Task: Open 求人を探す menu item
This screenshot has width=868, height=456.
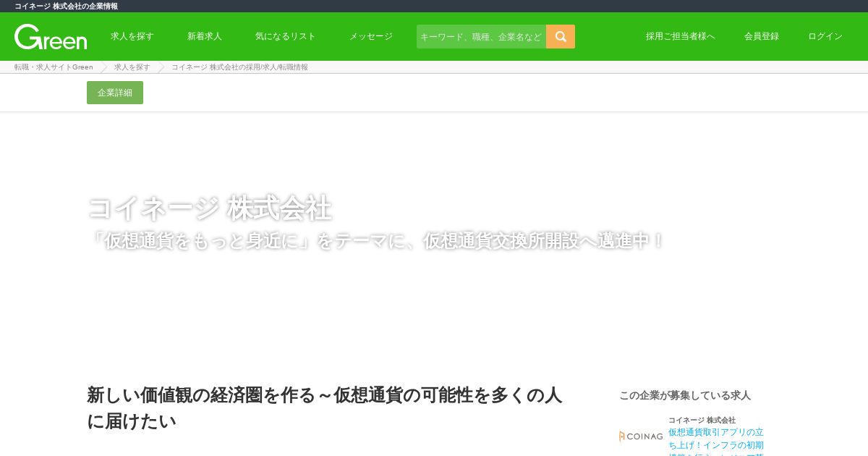Action: coord(132,36)
